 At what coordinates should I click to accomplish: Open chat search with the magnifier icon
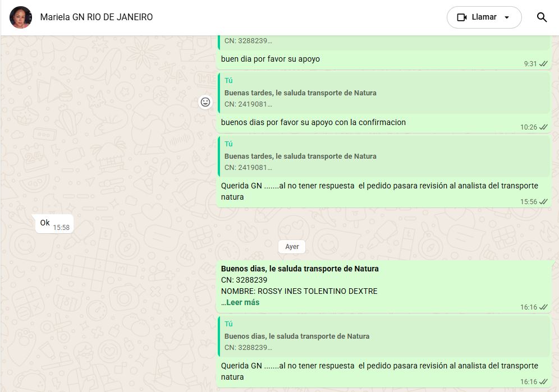tap(542, 17)
